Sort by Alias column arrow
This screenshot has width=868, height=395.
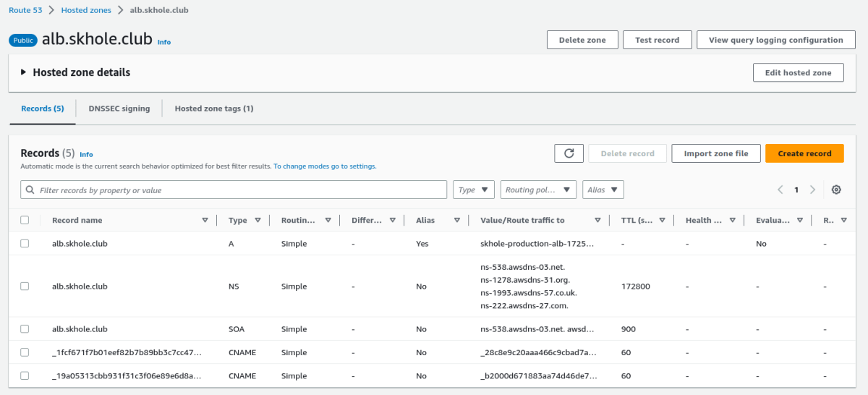click(x=457, y=220)
